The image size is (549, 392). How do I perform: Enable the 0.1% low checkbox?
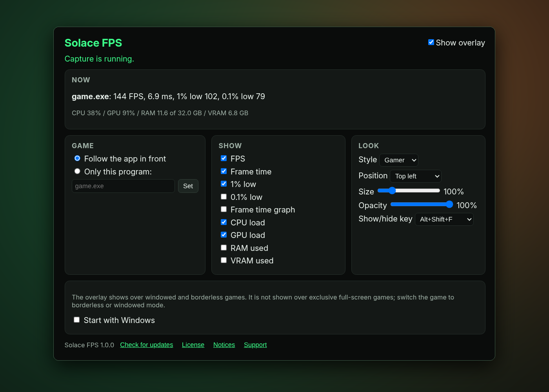224,197
